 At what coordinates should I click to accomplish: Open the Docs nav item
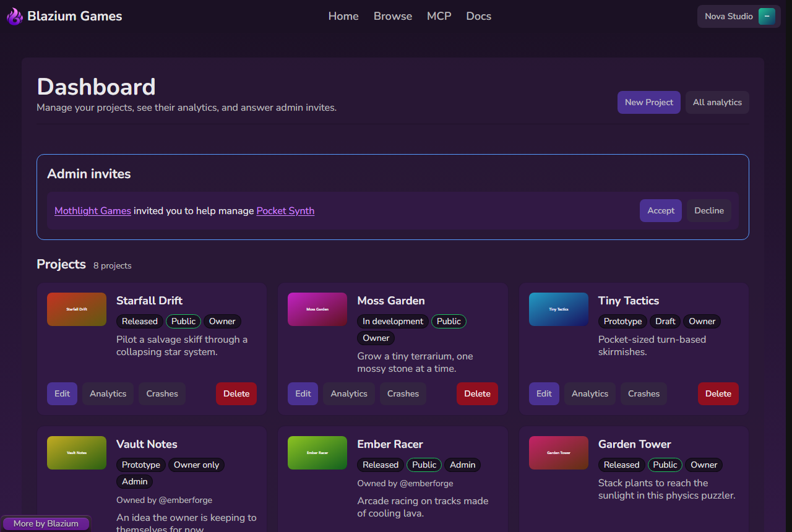[x=479, y=16]
